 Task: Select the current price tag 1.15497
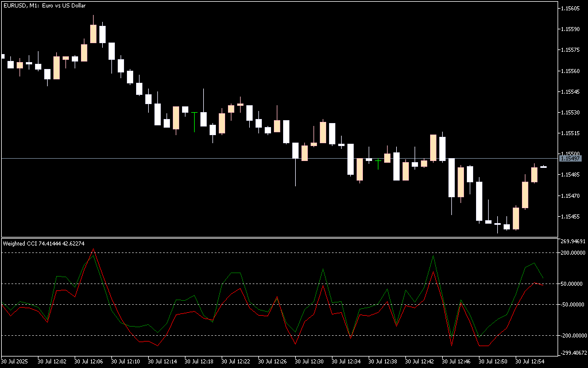point(570,158)
